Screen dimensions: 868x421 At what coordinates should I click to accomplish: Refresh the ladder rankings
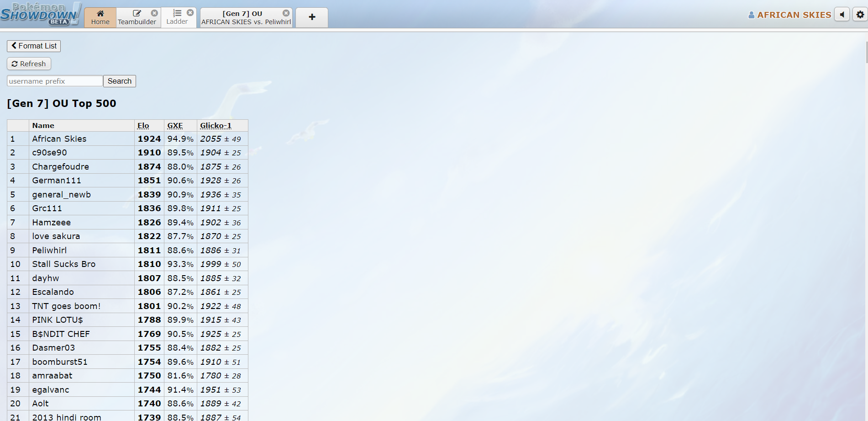(29, 64)
